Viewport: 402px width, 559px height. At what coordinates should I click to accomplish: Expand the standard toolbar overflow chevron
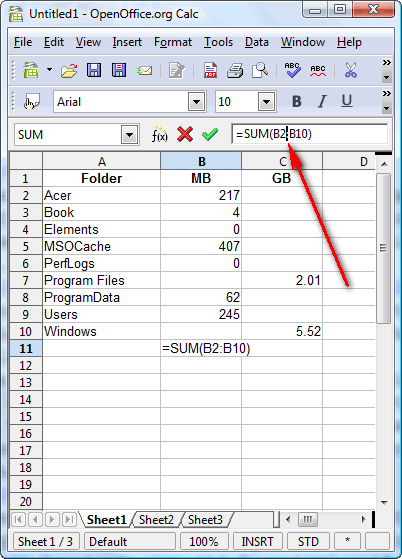[386, 63]
